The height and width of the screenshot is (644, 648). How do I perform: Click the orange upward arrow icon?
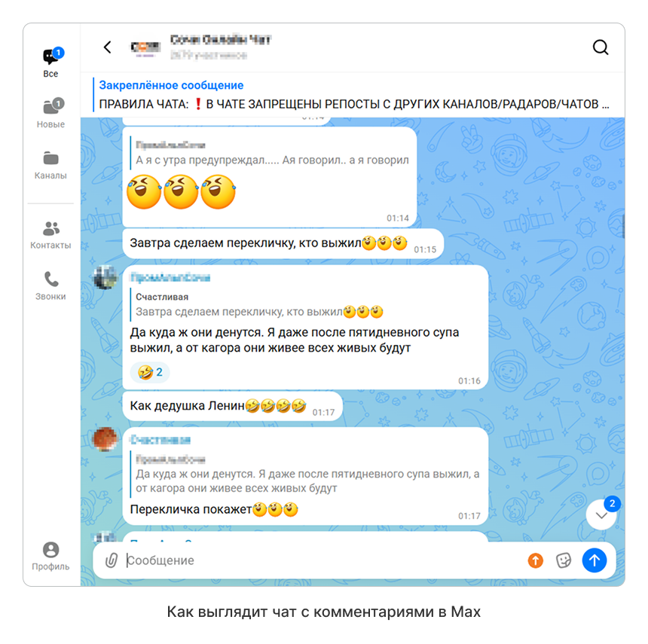coord(536,560)
